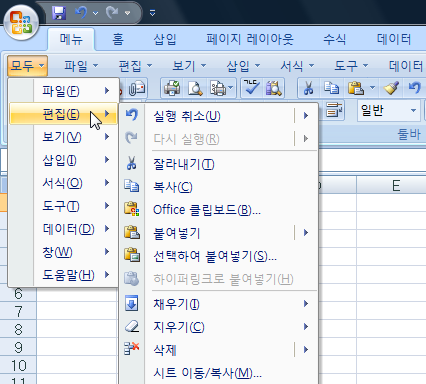Choose 붙여넣기 from the edit submenu

point(207,233)
